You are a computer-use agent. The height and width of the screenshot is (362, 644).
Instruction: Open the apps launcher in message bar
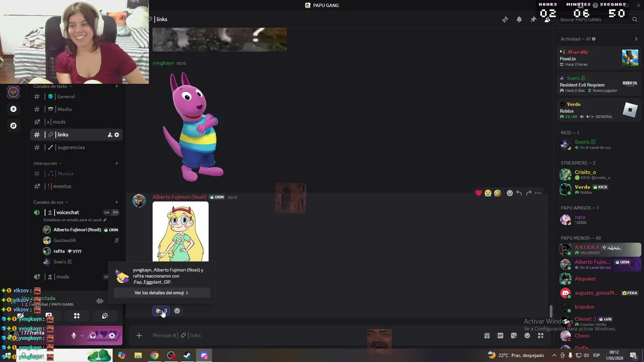point(541,335)
